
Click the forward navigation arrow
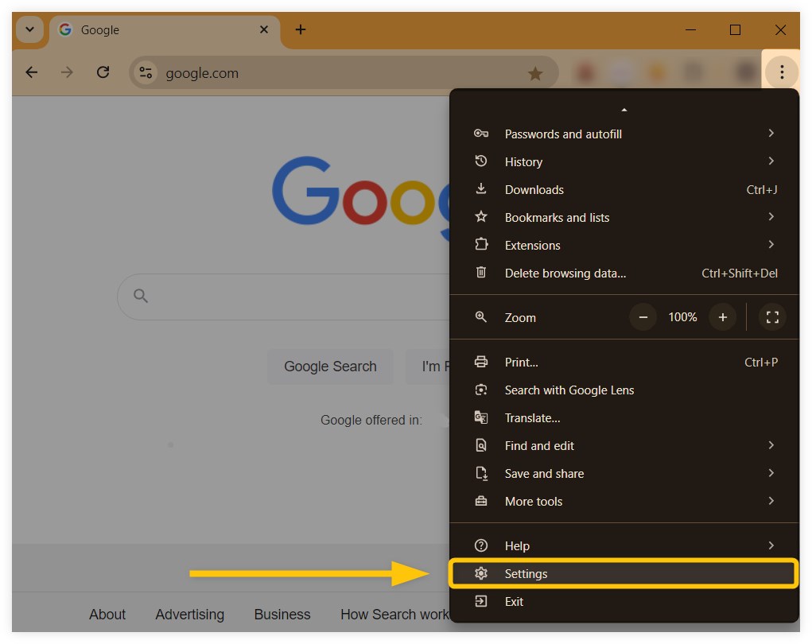click(x=67, y=72)
